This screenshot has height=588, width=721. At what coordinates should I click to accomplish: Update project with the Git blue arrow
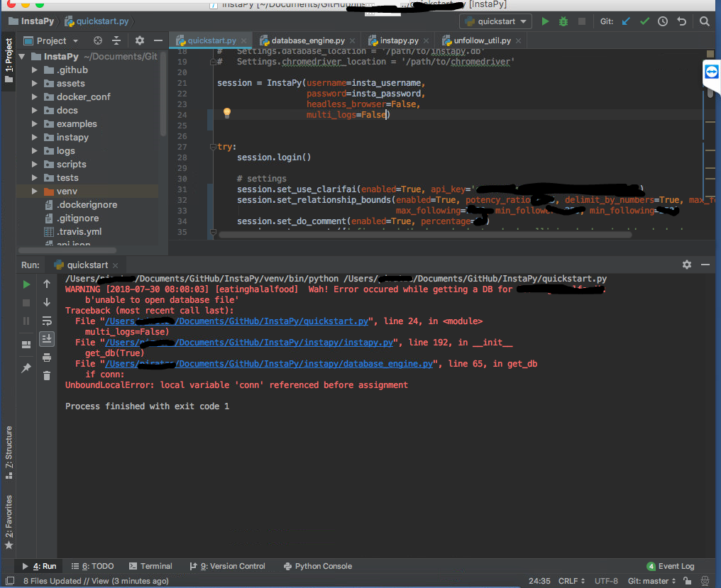pos(626,21)
